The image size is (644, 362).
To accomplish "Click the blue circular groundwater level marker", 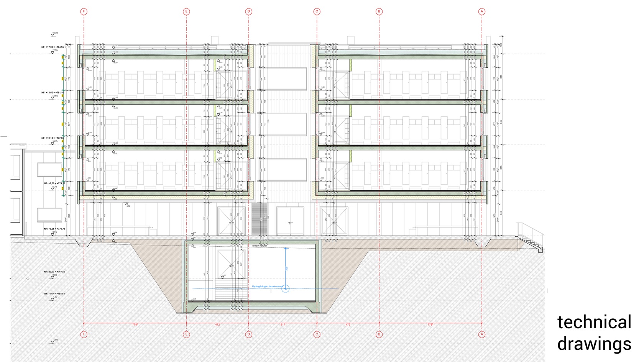I will coord(285,288).
